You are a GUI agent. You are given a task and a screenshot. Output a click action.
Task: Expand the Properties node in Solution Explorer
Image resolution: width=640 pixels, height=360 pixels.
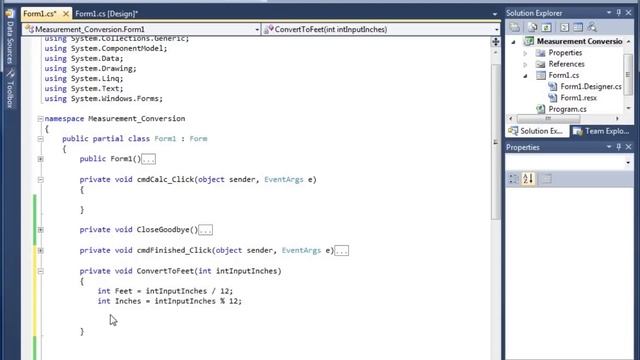coord(525,53)
